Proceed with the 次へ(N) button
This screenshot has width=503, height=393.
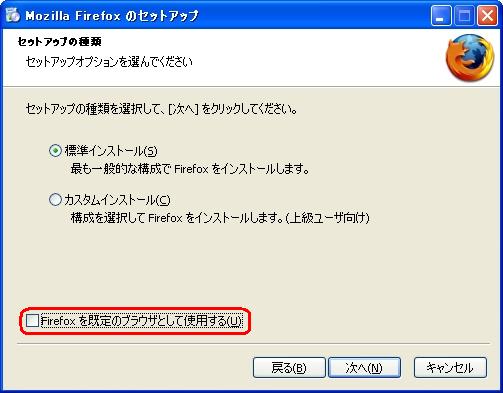click(x=364, y=368)
